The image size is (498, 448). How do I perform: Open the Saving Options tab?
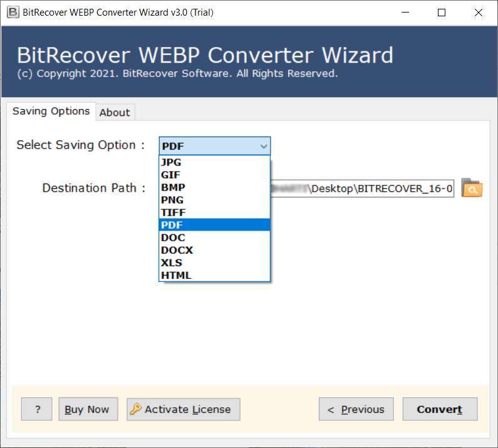tap(51, 111)
